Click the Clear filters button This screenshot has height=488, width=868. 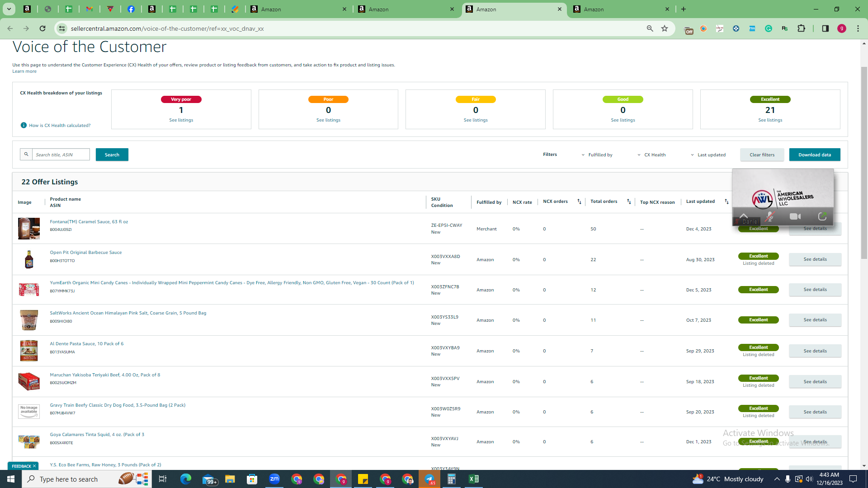762,155
